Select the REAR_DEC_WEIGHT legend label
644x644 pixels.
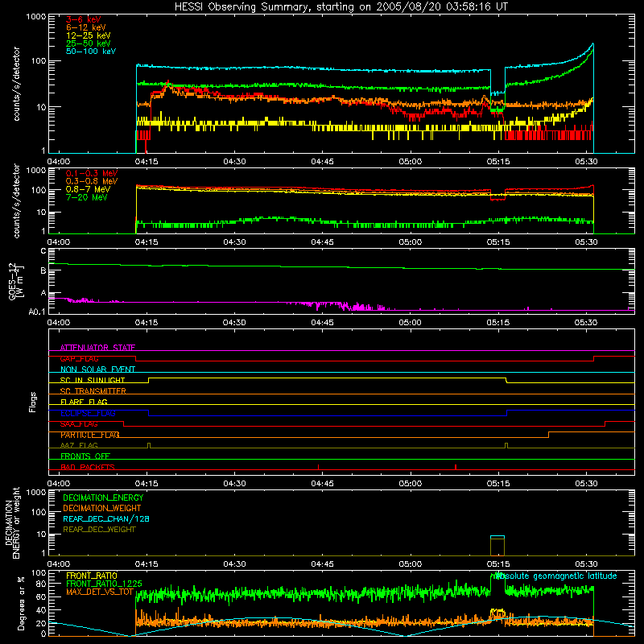point(99,530)
